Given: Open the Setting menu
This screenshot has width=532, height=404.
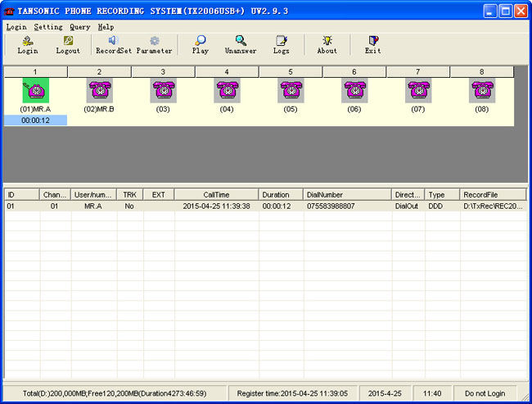Looking at the screenshot, I should (48, 27).
